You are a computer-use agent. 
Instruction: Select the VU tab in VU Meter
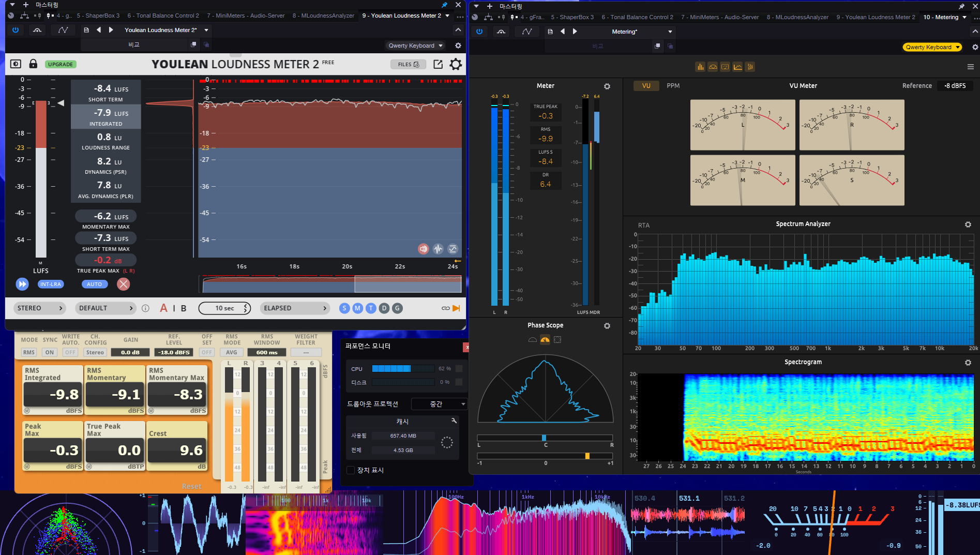646,86
